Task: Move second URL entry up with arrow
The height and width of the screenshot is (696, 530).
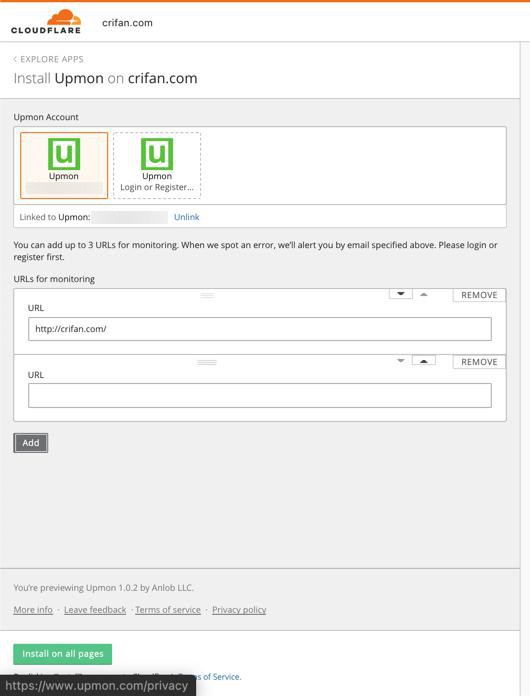Action: click(424, 360)
